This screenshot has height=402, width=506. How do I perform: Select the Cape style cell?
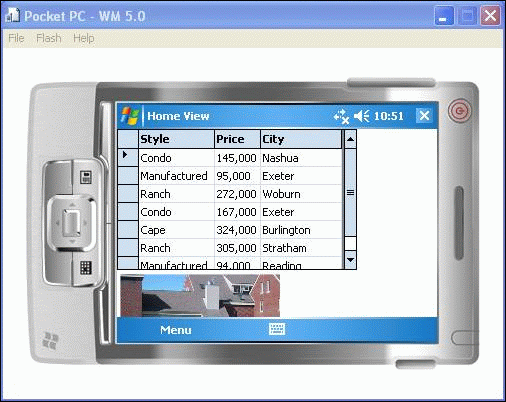click(176, 230)
